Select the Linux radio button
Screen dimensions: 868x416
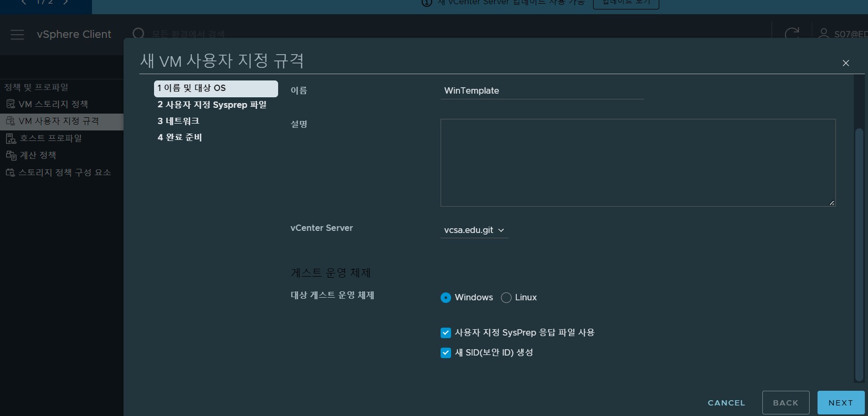pos(506,298)
